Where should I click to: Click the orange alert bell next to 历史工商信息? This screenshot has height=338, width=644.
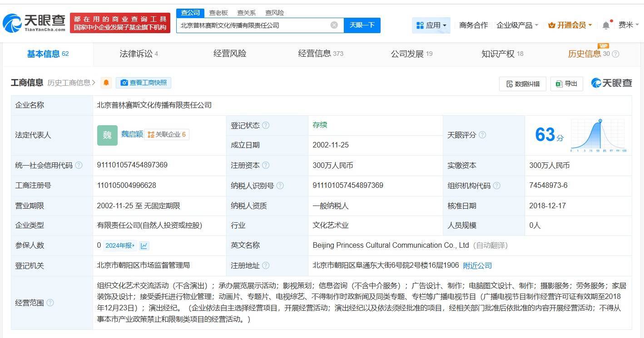[106, 83]
